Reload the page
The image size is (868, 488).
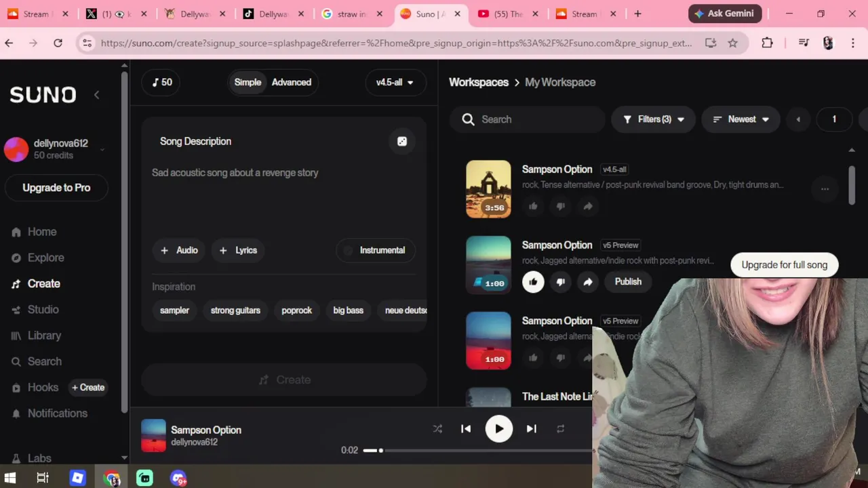pos(58,43)
